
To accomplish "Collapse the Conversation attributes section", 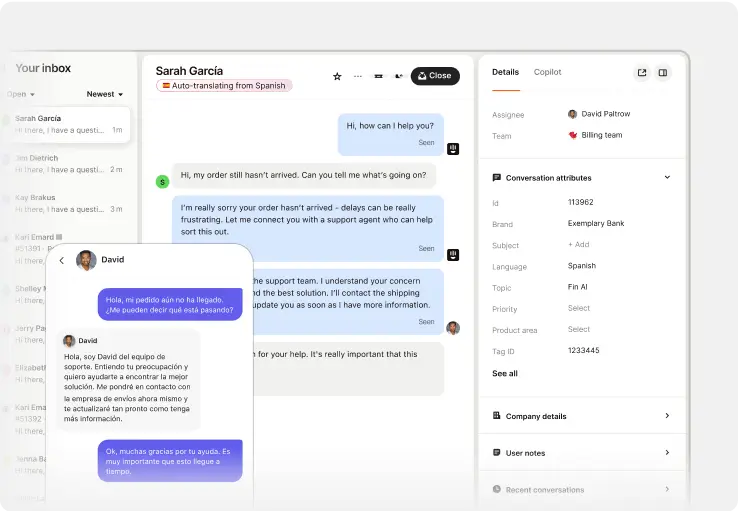I will click(667, 178).
